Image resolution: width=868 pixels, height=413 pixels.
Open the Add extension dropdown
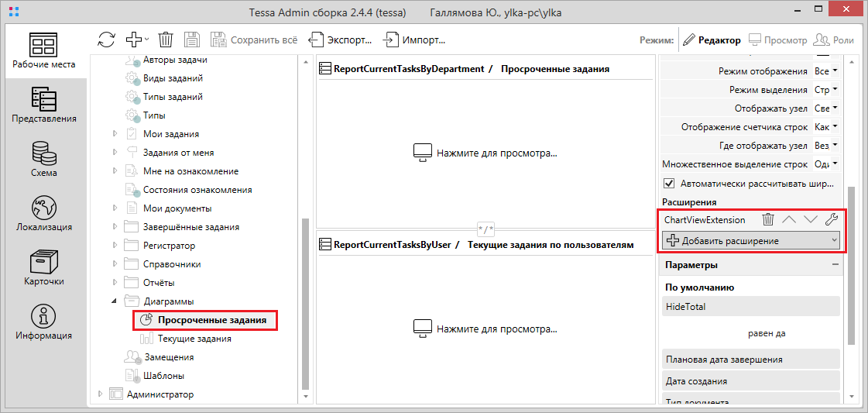click(750, 241)
